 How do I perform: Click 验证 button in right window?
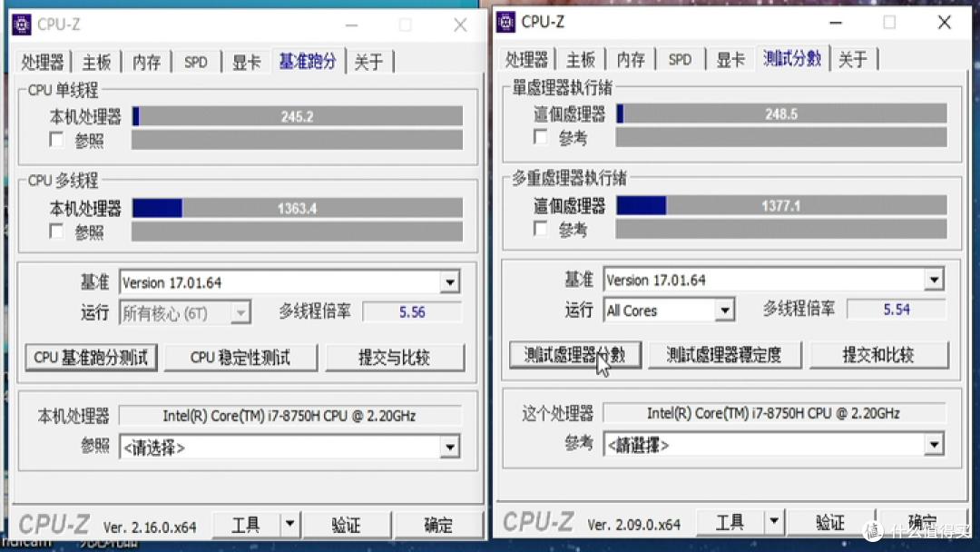pos(830,521)
